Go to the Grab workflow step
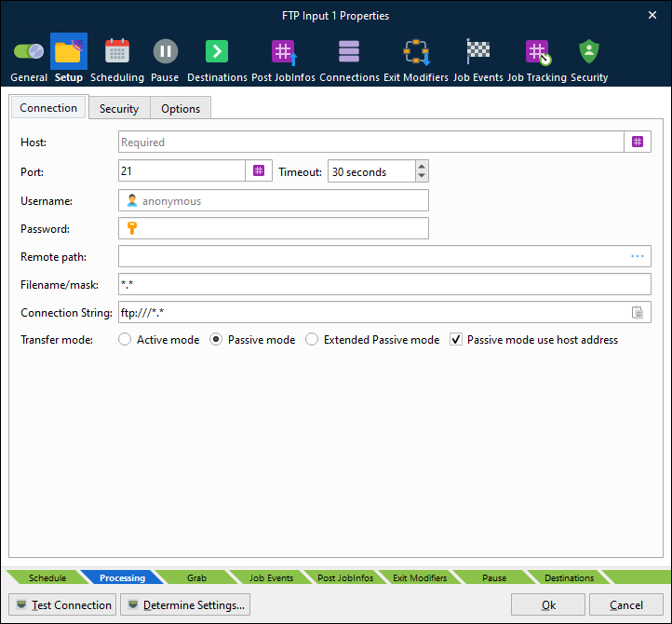Viewport: 672px width, 624px height. click(x=196, y=577)
